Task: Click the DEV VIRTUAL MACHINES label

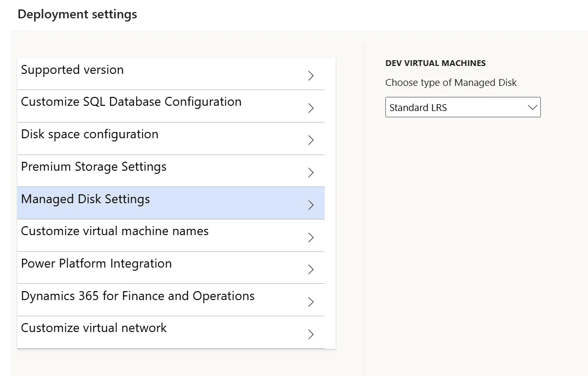Action: 436,63
